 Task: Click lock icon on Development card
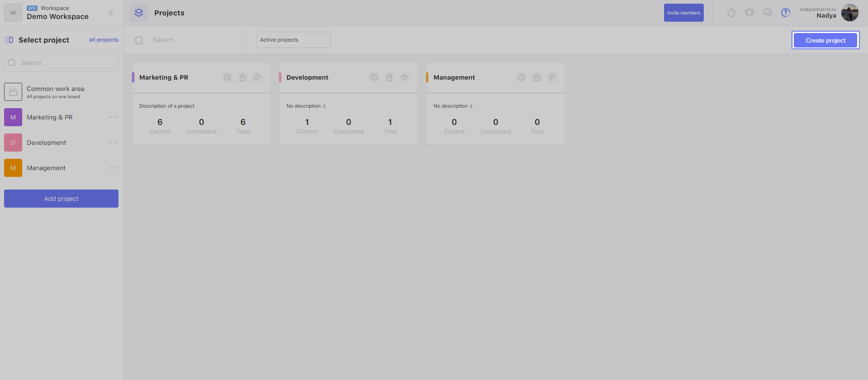389,77
